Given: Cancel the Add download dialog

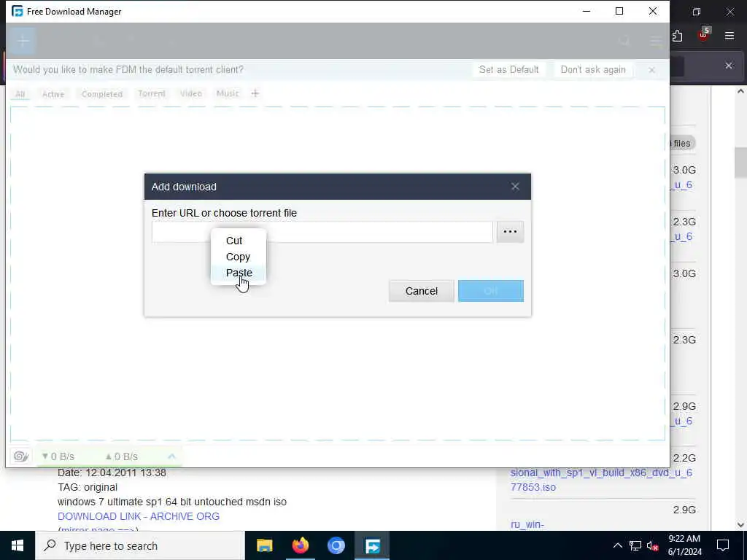Looking at the screenshot, I should click(x=421, y=291).
